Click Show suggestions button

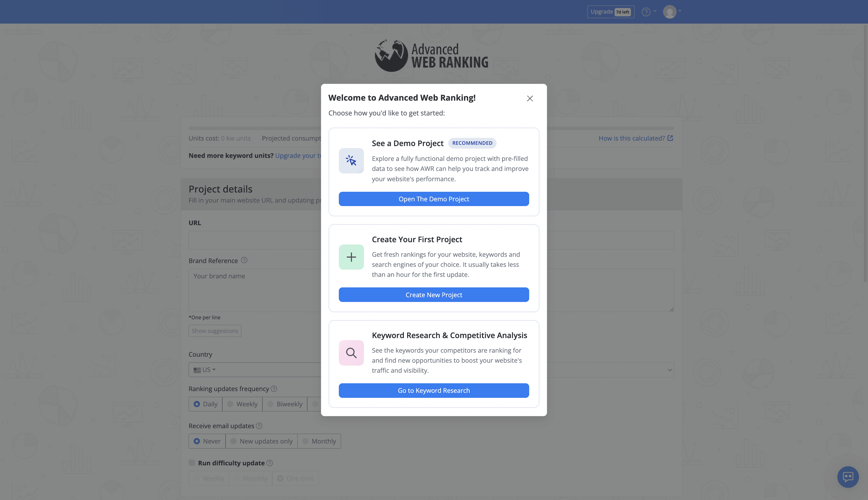coord(215,331)
